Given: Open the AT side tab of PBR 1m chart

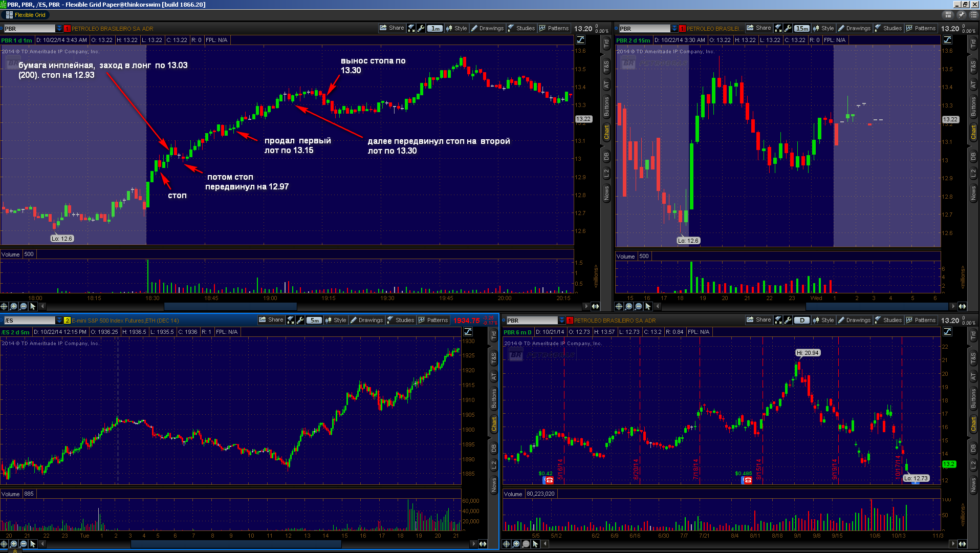Looking at the screenshot, I should (606, 85).
